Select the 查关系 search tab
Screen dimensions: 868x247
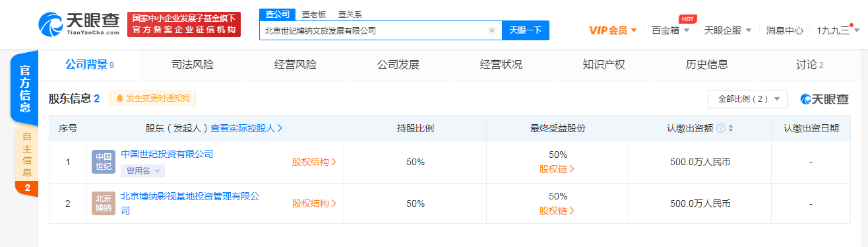[x=350, y=14]
